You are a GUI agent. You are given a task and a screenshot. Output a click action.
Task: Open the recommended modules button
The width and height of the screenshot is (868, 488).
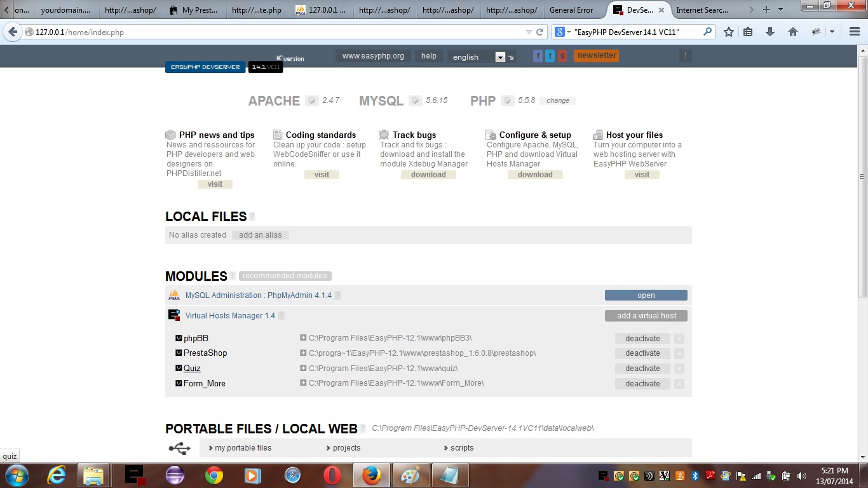[x=285, y=276]
